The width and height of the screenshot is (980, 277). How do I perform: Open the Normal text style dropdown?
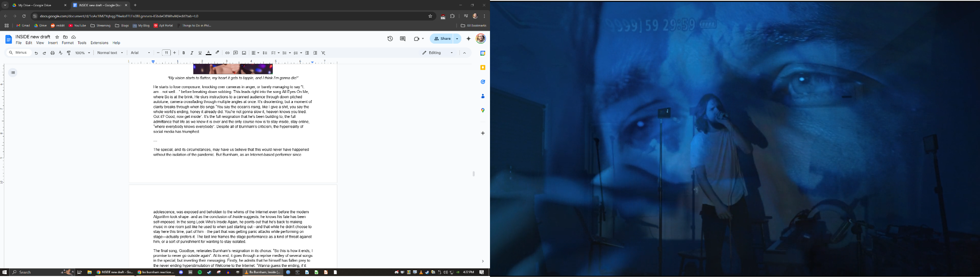point(110,53)
